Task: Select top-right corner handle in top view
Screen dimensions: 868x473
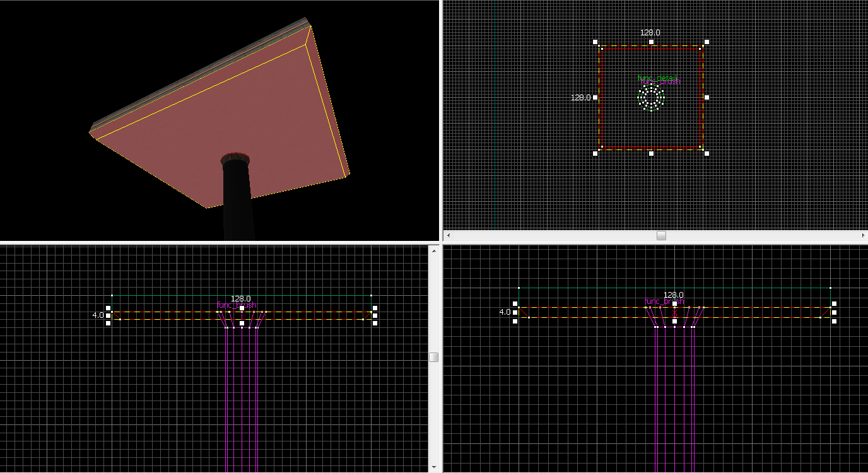Action: (707, 42)
